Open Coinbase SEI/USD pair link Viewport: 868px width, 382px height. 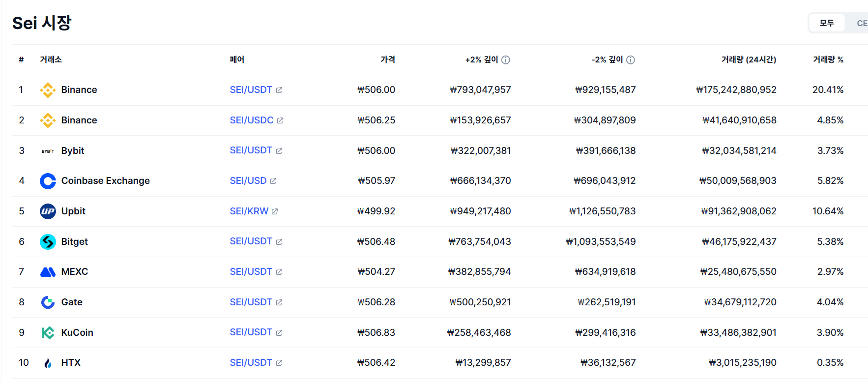pos(248,180)
